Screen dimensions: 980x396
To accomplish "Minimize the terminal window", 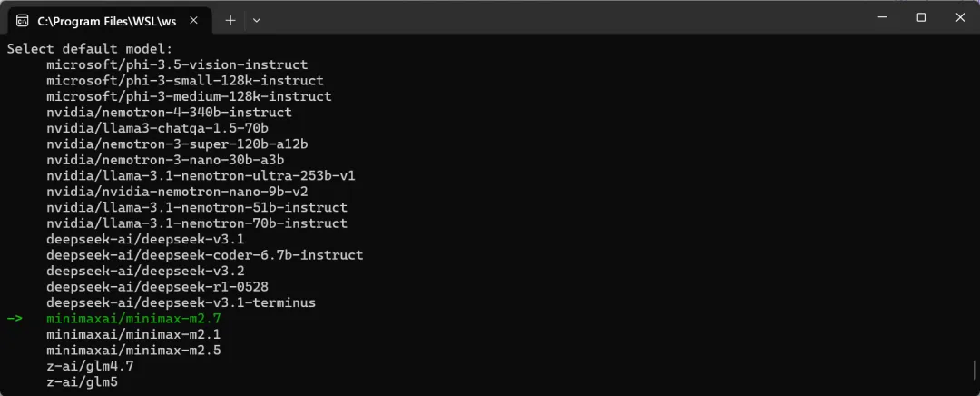I will 879,17.
